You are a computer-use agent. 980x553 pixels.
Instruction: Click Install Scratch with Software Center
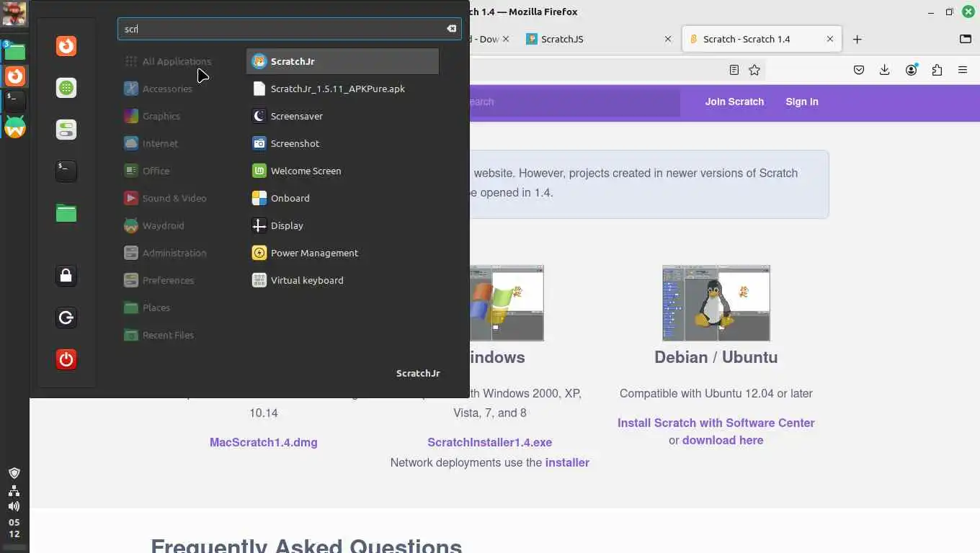click(x=716, y=423)
